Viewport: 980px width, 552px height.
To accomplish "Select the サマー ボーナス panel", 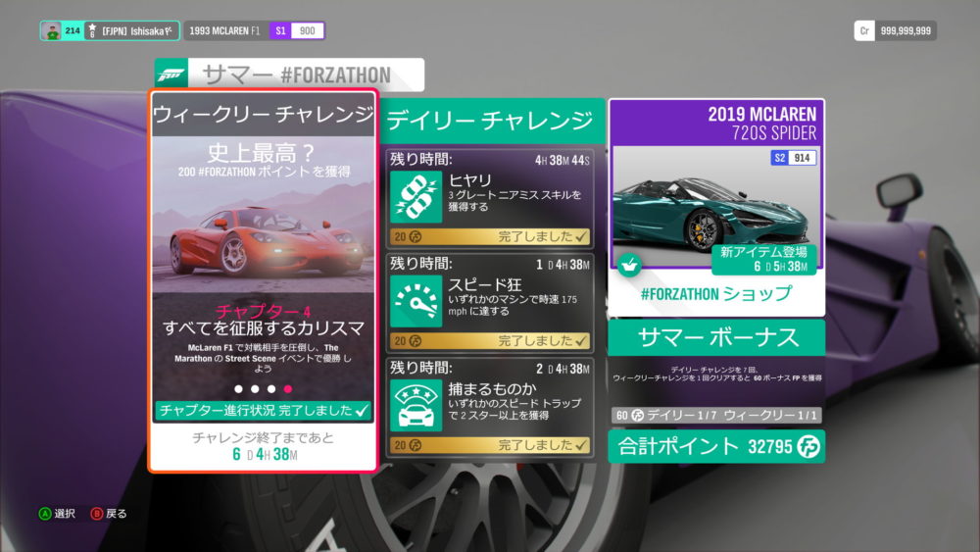I will tap(716, 338).
